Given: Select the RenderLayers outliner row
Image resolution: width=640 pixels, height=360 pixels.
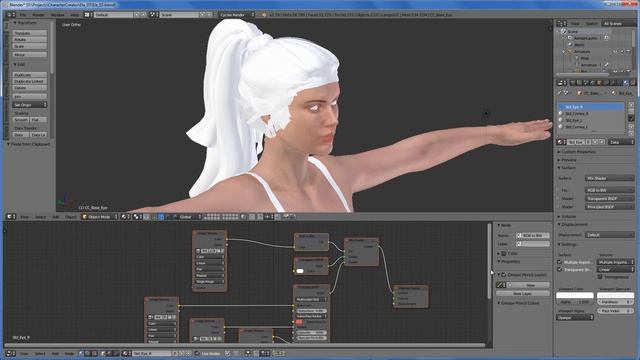Looking at the screenshot, I should tap(585, 38).
